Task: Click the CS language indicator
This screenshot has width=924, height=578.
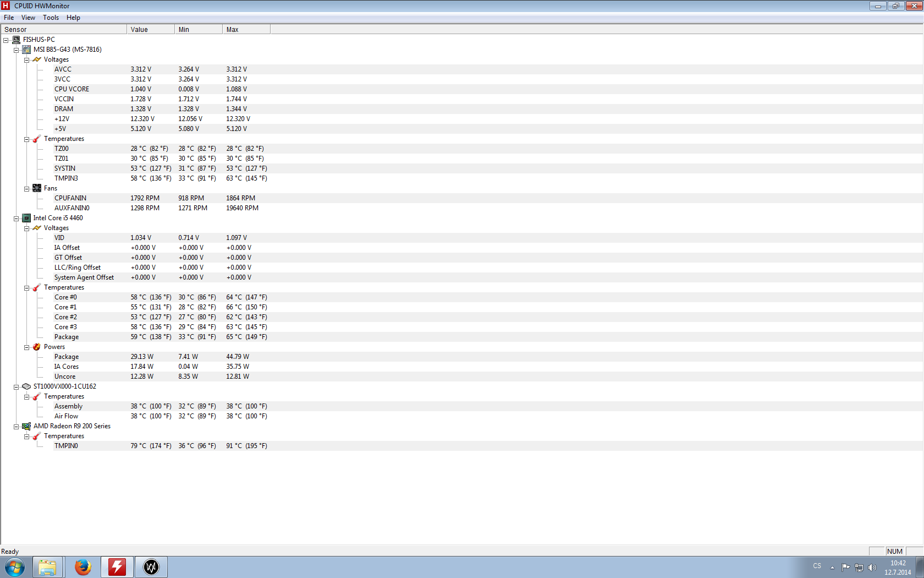Action: (817, 566)
